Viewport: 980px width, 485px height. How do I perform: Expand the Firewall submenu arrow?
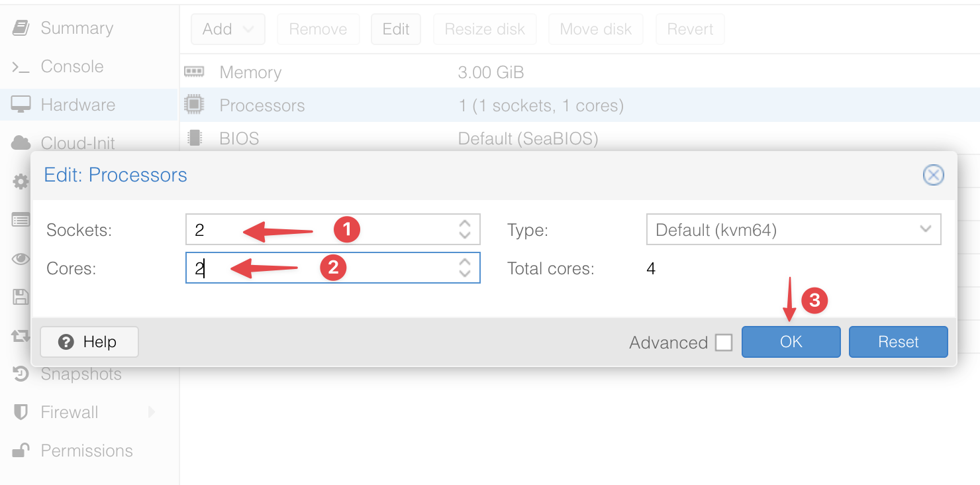[x=152, y=412]
